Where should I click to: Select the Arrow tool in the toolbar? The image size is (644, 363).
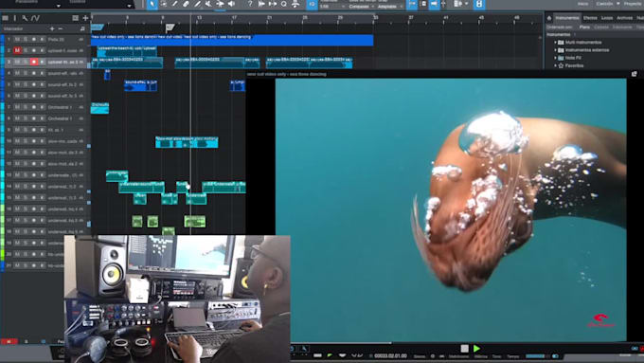coord(152,4)
